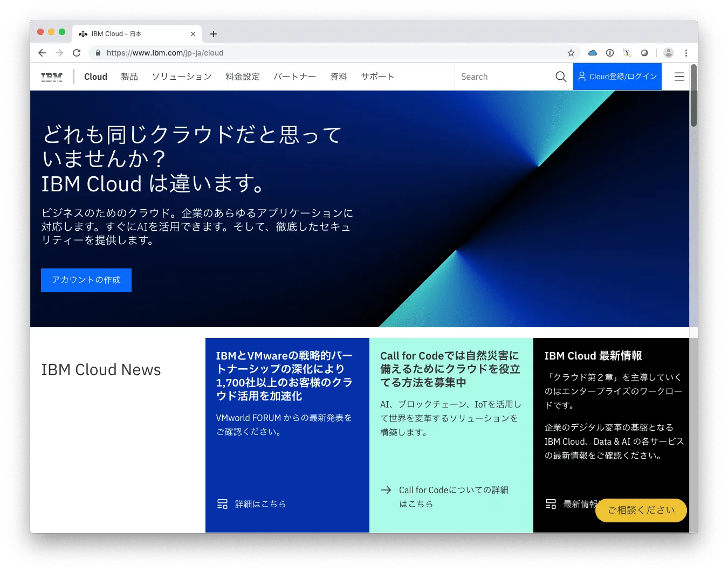
Task: Open Call for Codeについての詳細はこちら link
Action: pos(454,497)
